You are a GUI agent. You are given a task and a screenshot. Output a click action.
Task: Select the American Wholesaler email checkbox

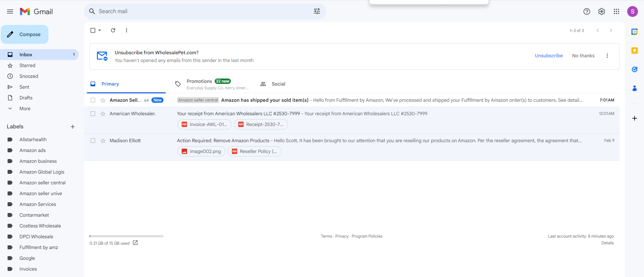point(93,114)
